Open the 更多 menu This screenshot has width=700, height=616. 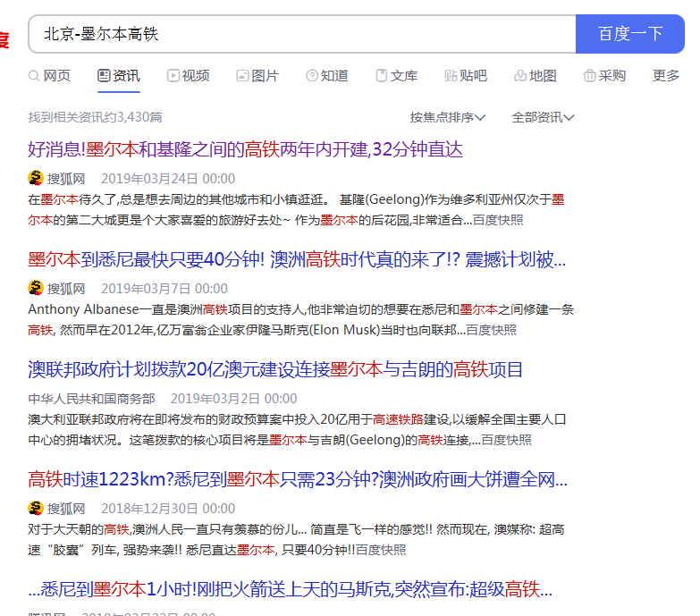(666, 75)
